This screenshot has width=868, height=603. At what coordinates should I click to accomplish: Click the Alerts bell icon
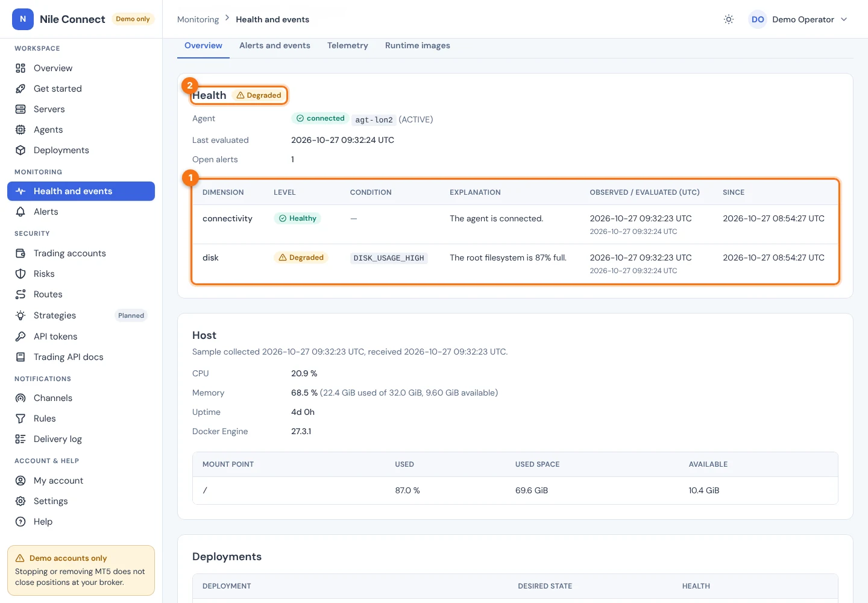[20, 212]
